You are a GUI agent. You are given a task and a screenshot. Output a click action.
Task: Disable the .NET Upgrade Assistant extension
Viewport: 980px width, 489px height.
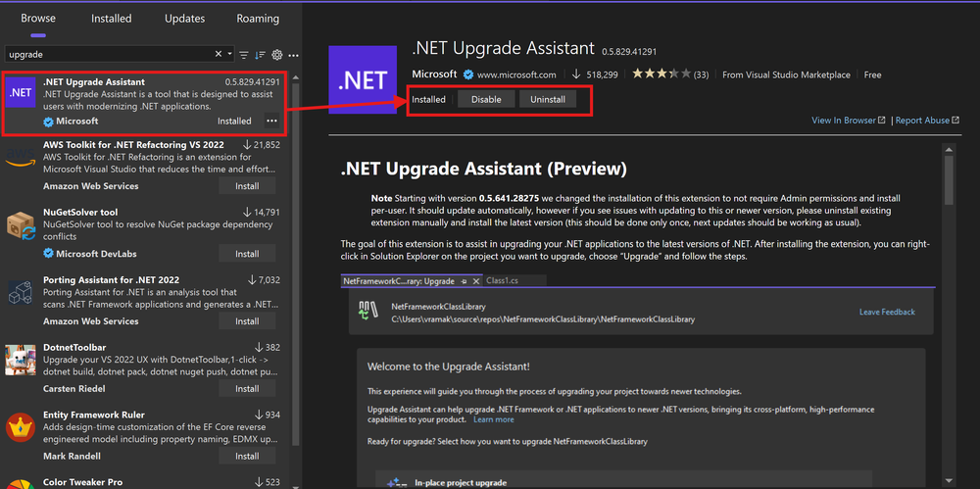click(486, 99)
